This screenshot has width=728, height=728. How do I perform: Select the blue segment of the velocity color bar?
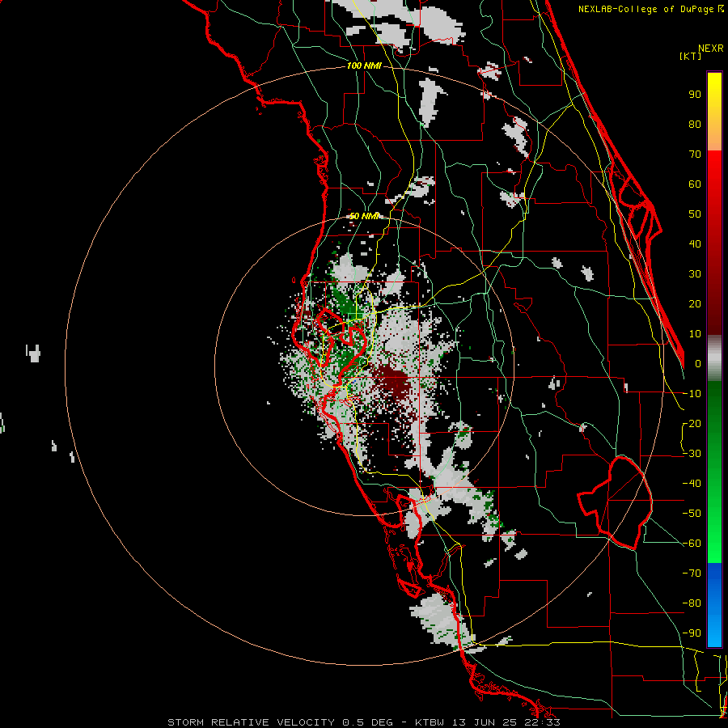(x=714, y=605)
